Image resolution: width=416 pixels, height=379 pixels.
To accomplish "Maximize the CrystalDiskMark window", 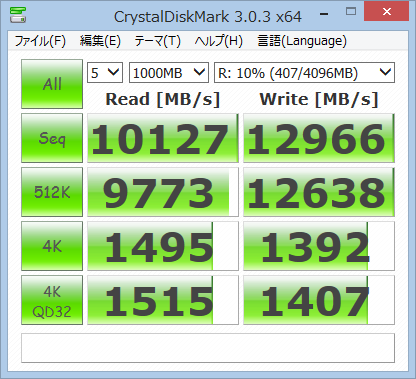I will pyautogui.click(x=351, y=12).
